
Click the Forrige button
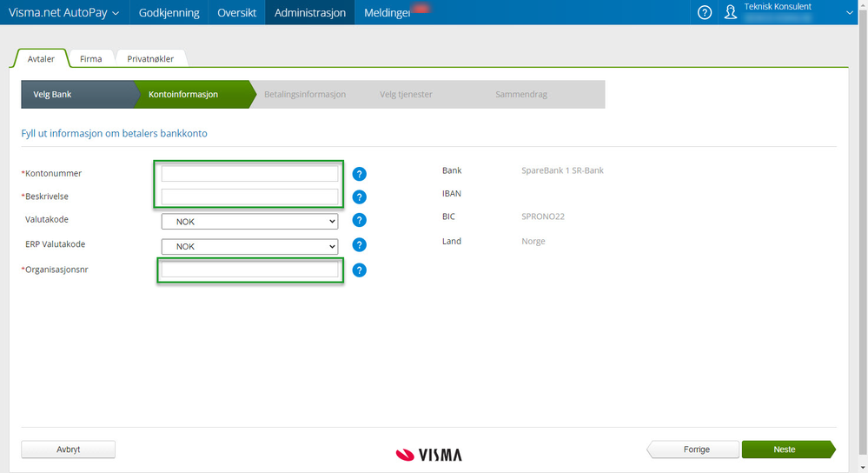point(693,450)
